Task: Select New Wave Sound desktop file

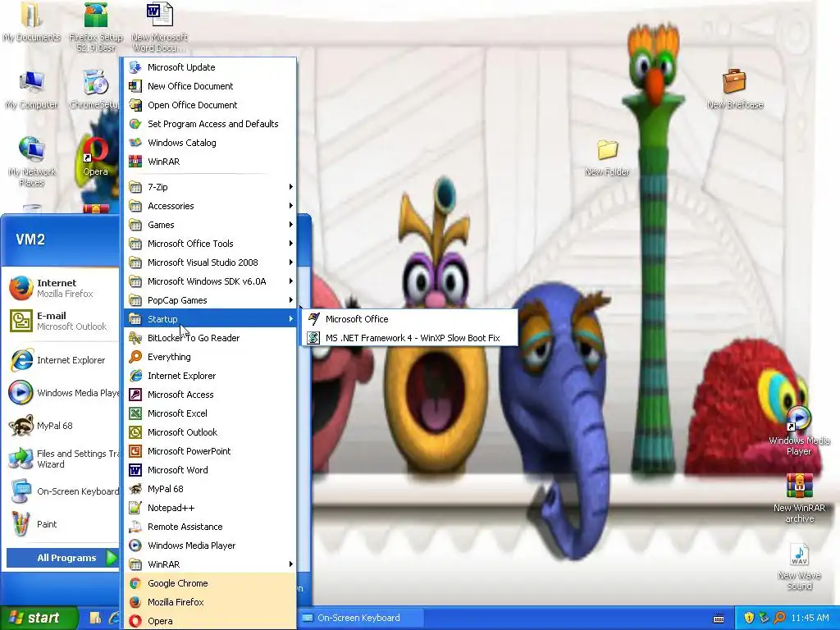Action: (x=799, y=567)
